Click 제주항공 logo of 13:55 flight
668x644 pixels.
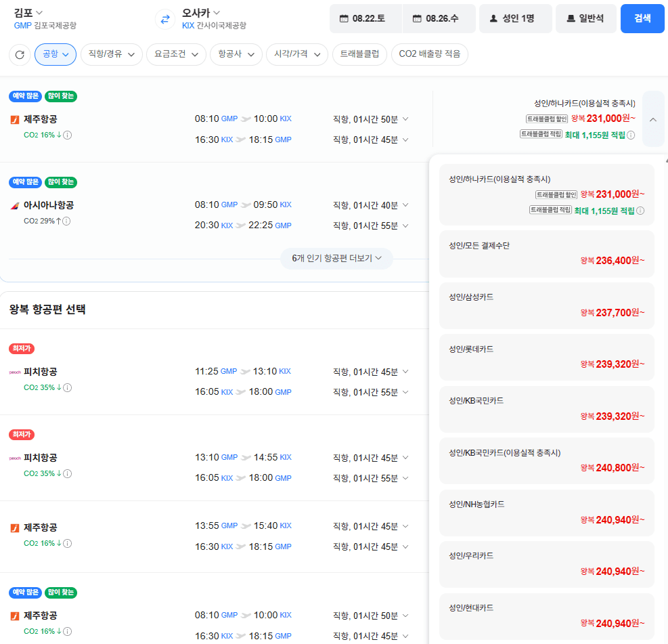coord(14,528)
